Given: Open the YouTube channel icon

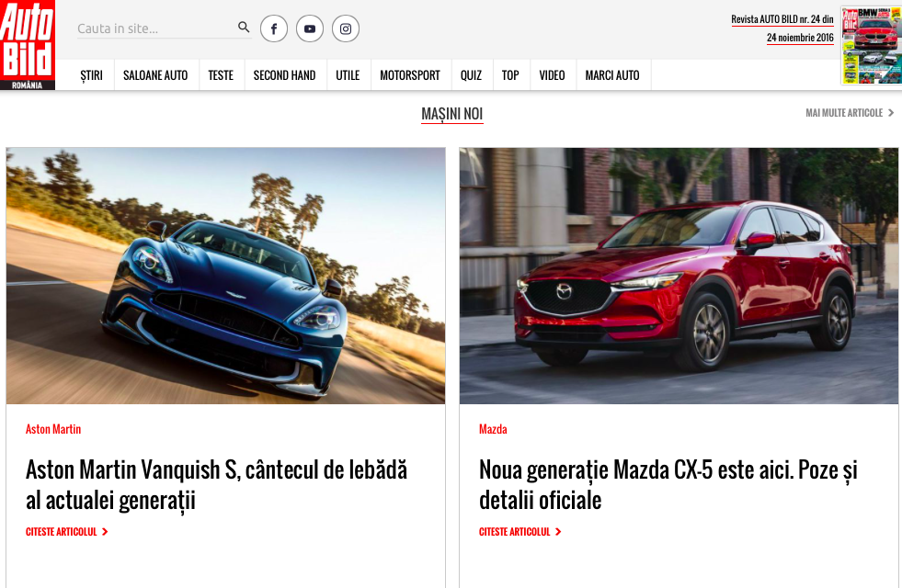Looking at the screenshot, I should (310, 28).
